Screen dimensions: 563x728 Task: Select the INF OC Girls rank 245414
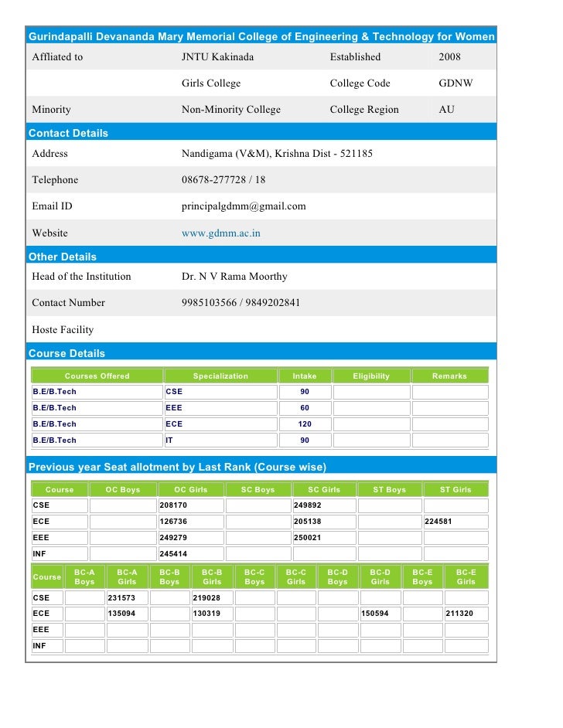coord(173,554)
